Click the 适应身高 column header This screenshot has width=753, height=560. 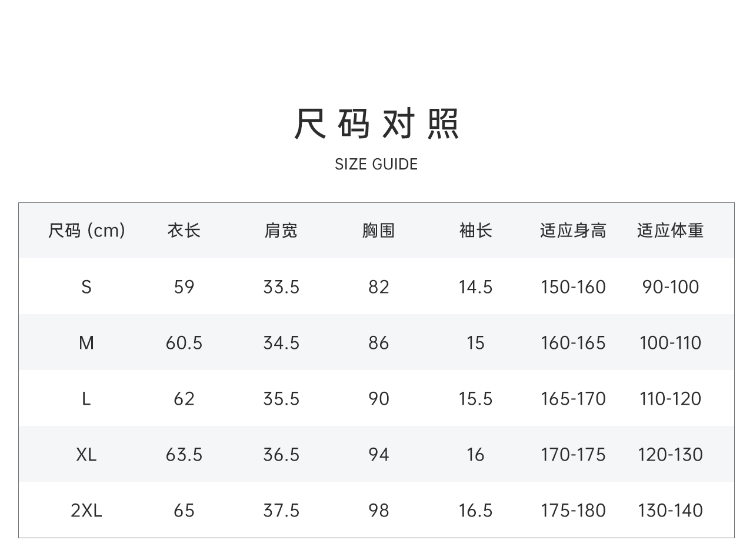pyautogui.click(x=573, y=231)
